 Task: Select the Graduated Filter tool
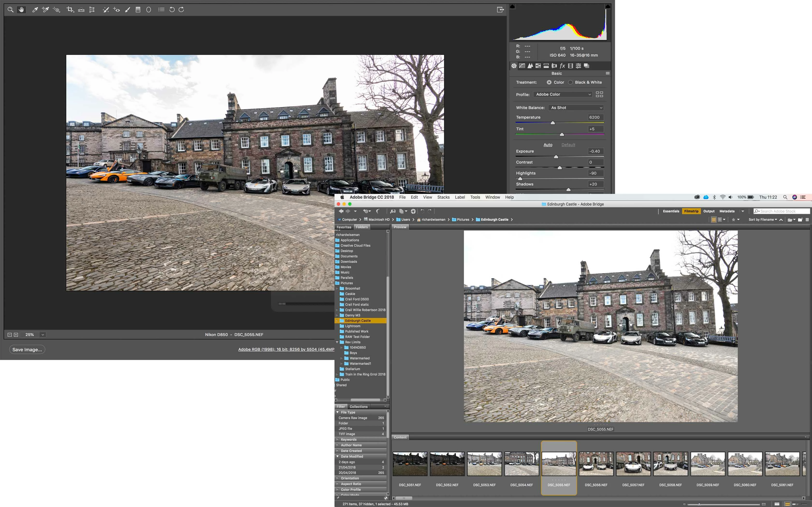pos(138,10)
